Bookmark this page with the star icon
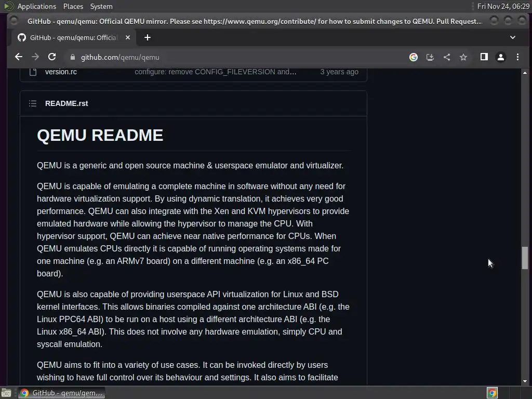Screen dimensions: 532x399 tap(463, 57)
